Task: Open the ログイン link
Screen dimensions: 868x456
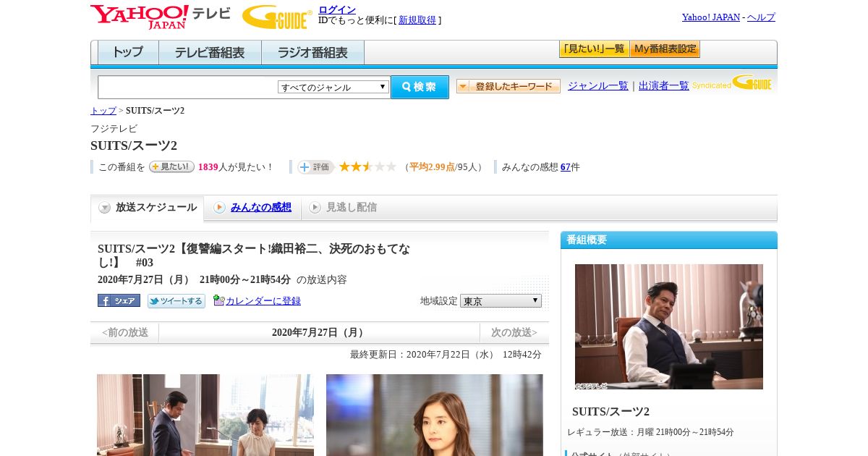Action: (x=337, y=9)
